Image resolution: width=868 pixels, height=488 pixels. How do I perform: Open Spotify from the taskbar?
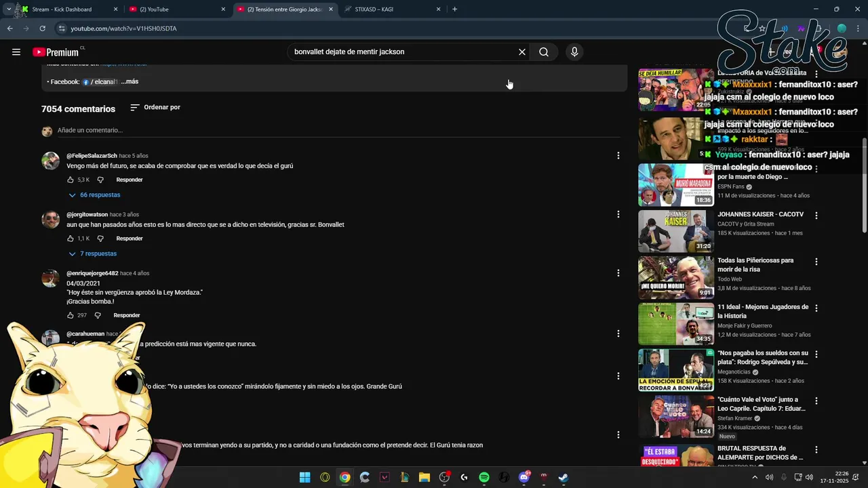[484, 477]
